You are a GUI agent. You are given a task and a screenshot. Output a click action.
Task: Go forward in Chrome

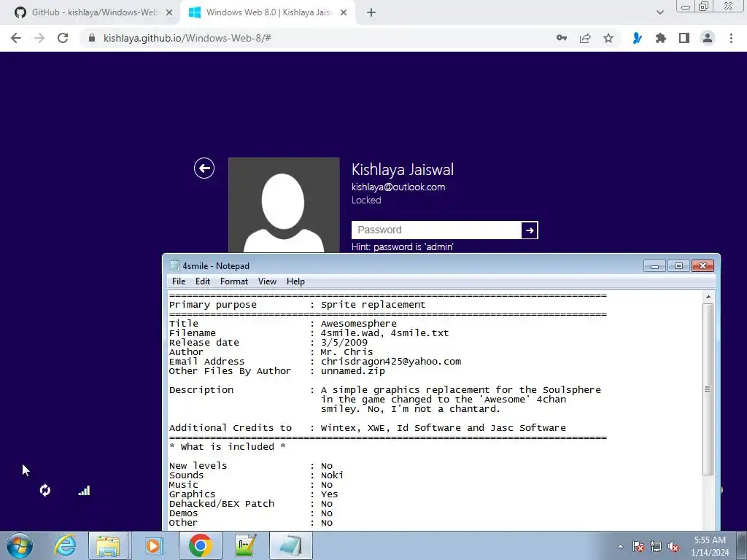(x=39, y=38)
